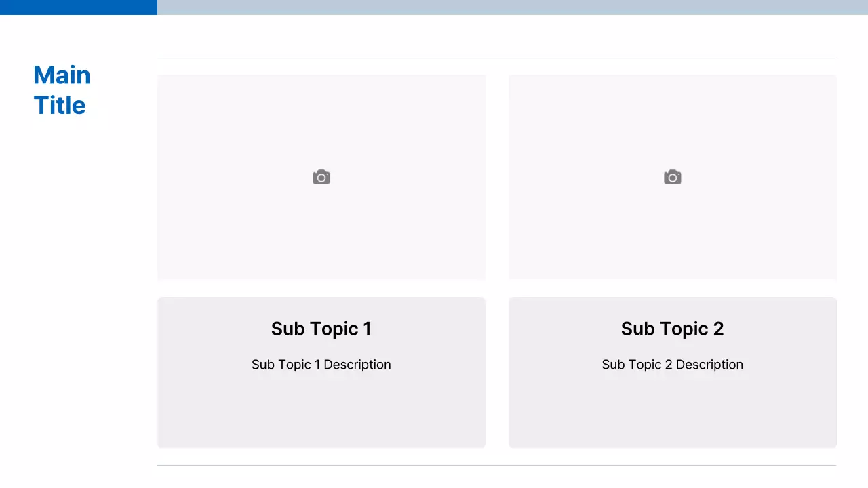
Task: Click the dark blue bar segment at top
Action: 78,7
